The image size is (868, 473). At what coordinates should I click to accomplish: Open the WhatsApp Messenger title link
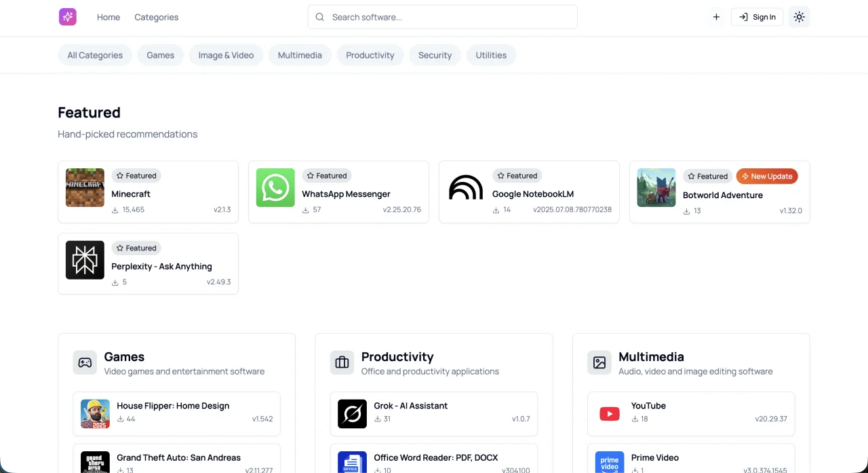346,194
